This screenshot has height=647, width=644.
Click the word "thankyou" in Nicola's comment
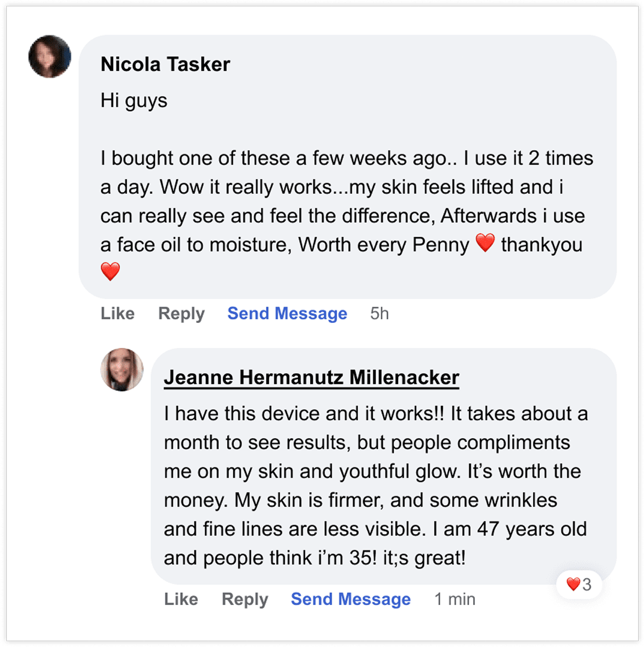(x=541, y=245)
